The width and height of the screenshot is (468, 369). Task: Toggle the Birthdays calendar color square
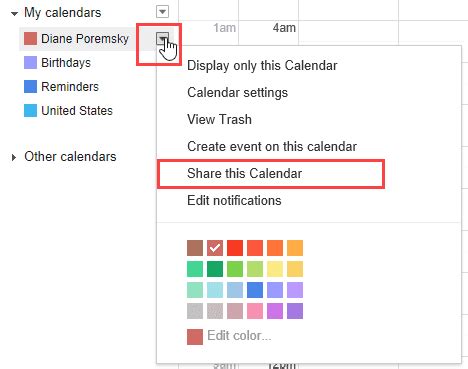pyautogui.click(x=30, y=63)
